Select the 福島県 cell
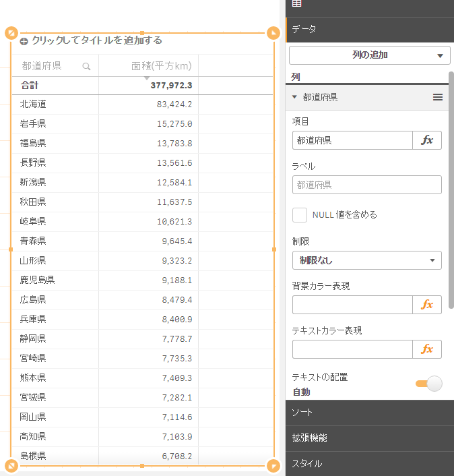 tap(55, 144)
